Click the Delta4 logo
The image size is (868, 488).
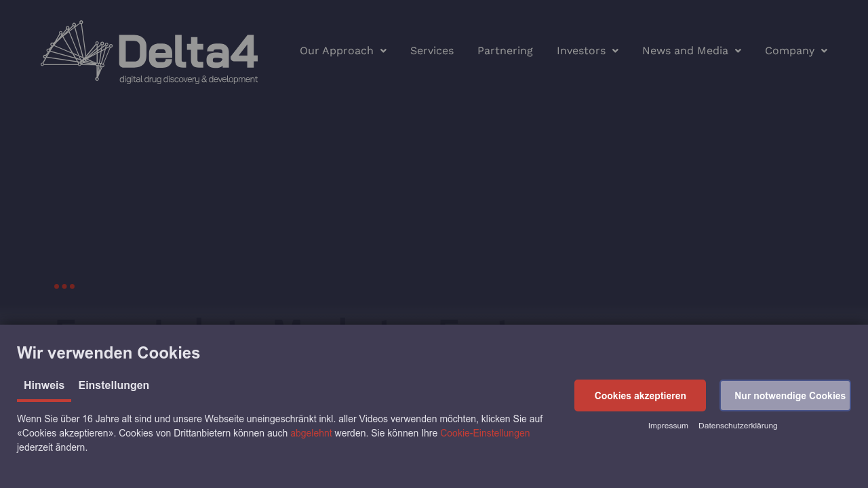click(149, 52)
